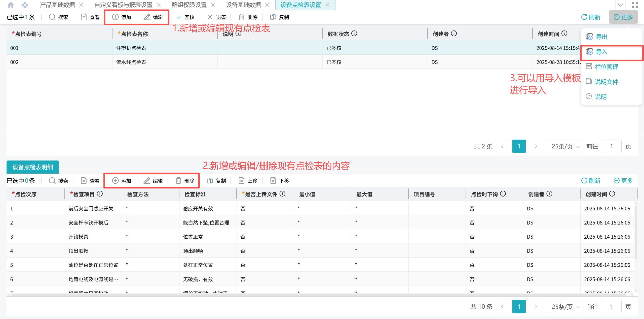
Task: Toggle fullscreen with the expand icon
Action: pyautogui.click(x=635, y=5)
